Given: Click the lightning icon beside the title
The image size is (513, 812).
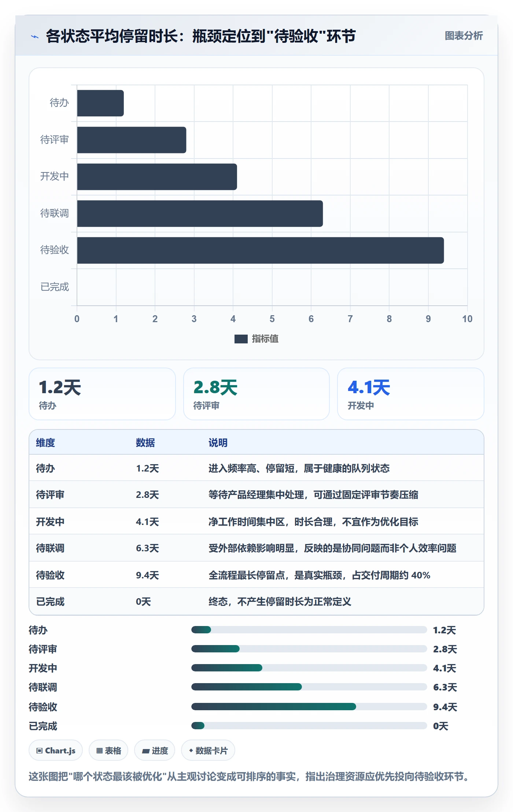Looking at the screenshot, I should (35, 37).
